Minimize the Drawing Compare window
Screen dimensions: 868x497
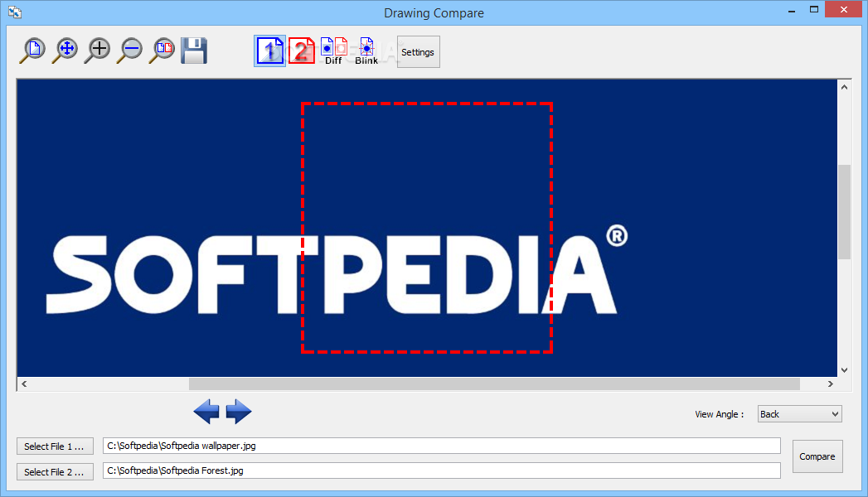click(793, 10)
